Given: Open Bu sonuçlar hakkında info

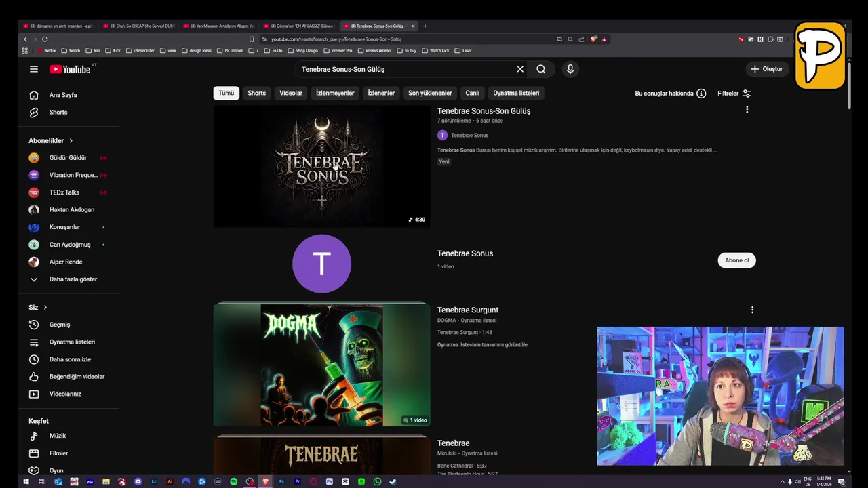Looking at the screenshot, I should pos(671,94).
